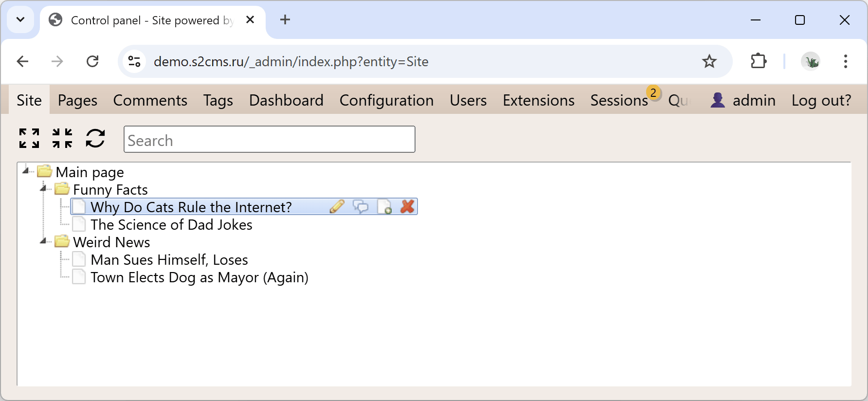
Task: Select 'Why Do Cats Rule the Internet?' item
Action: (x=191, y=207)
